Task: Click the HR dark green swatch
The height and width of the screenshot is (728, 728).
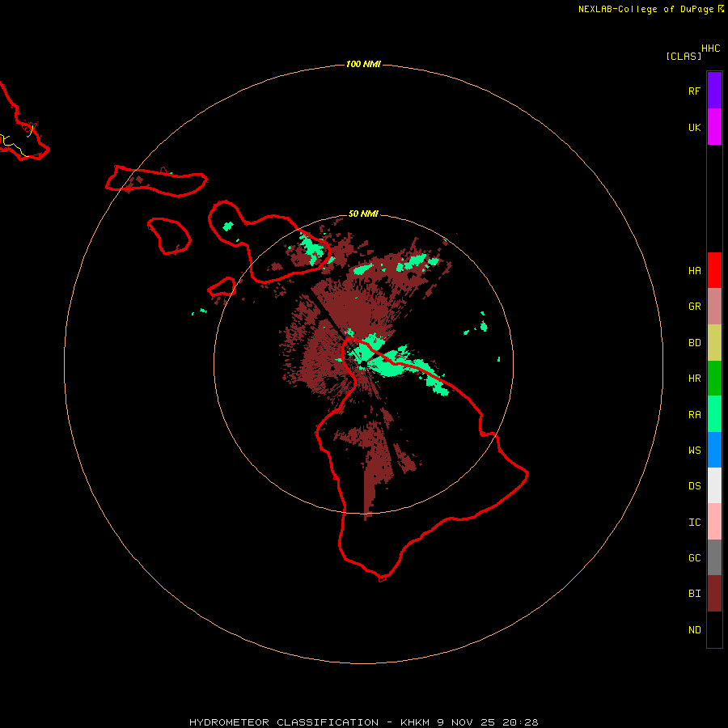Action: coord(714,379)
